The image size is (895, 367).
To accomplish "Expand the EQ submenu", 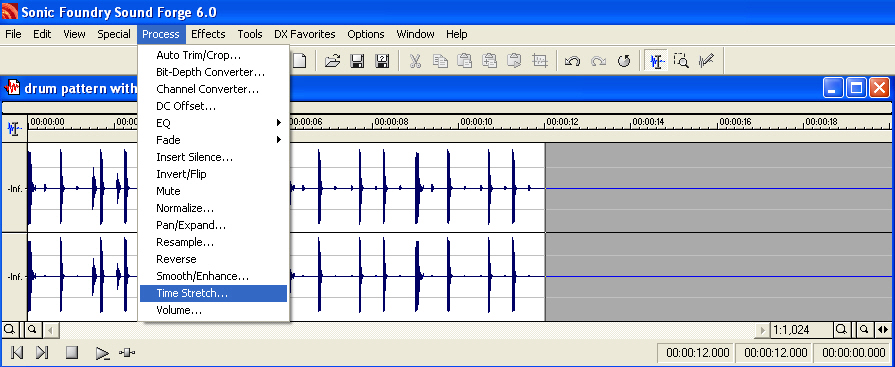I will click(x=213, y=123).
